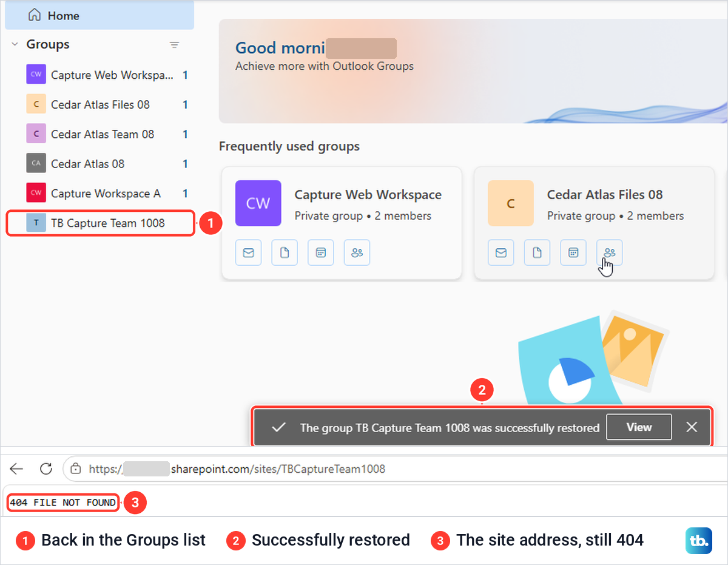Click unread count beside Capture Workspace A

coord(185,194)
